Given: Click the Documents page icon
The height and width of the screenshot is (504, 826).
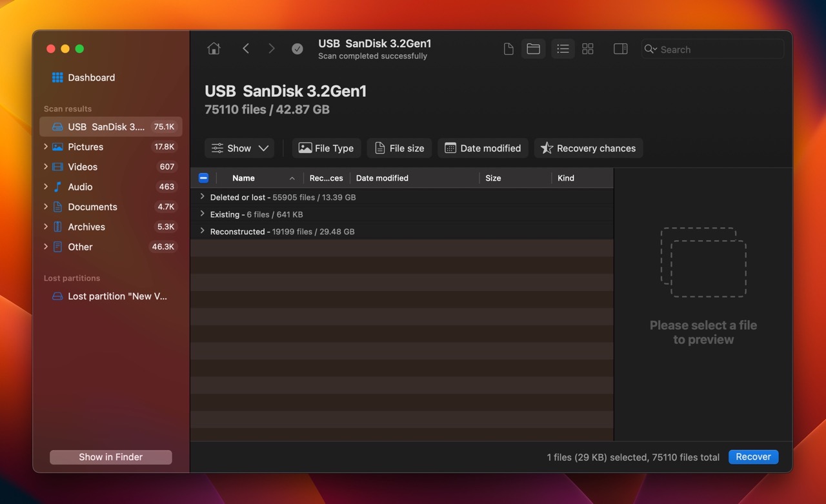Looking at the screenshot, I should tap(57, 207).
